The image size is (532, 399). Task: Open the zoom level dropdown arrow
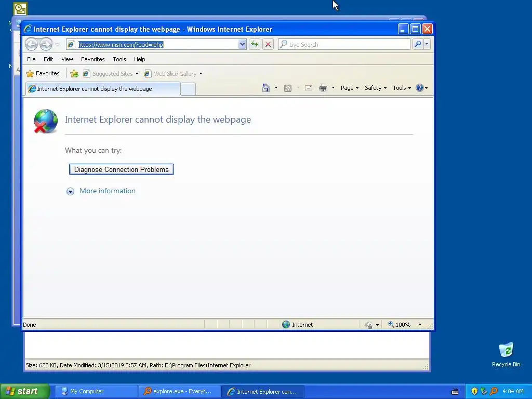(x=420, y=325)
